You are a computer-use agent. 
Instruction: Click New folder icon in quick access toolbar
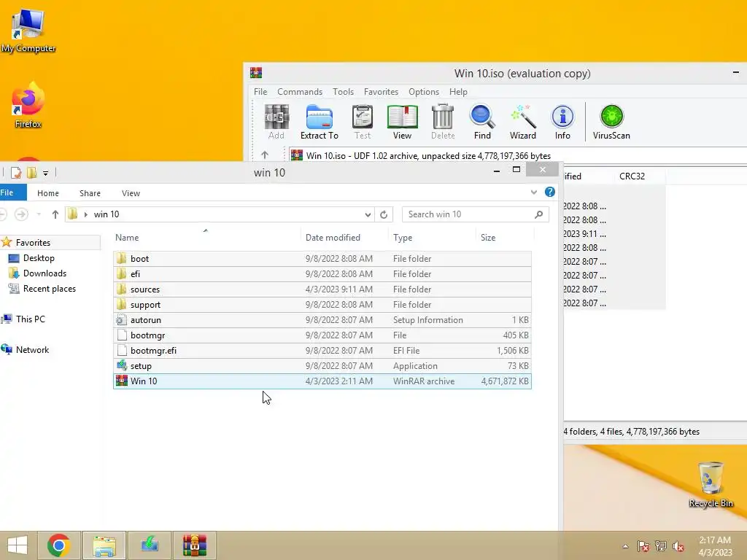(x=31, y=173)
